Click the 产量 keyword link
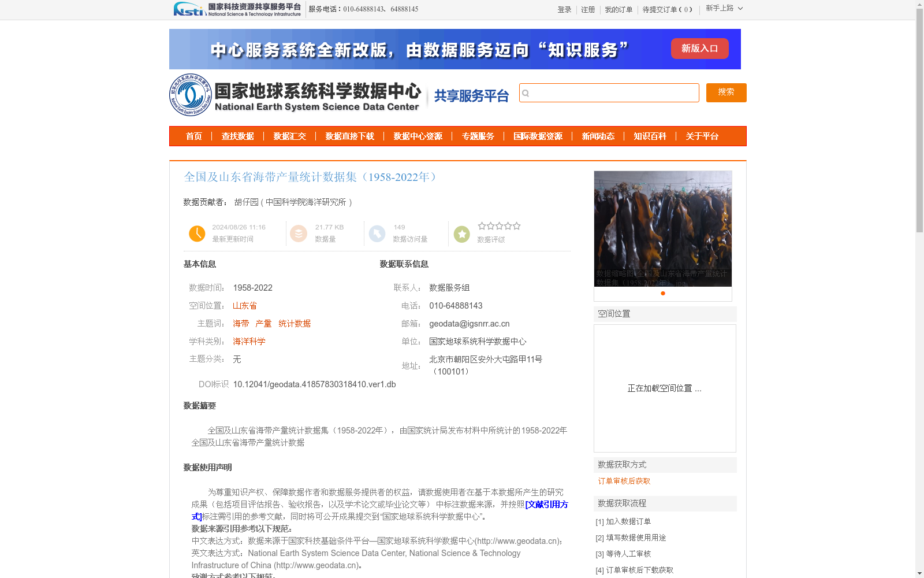The height and width of the screenshot is (578, 924). pyautogui.click(x=263, y=324)
